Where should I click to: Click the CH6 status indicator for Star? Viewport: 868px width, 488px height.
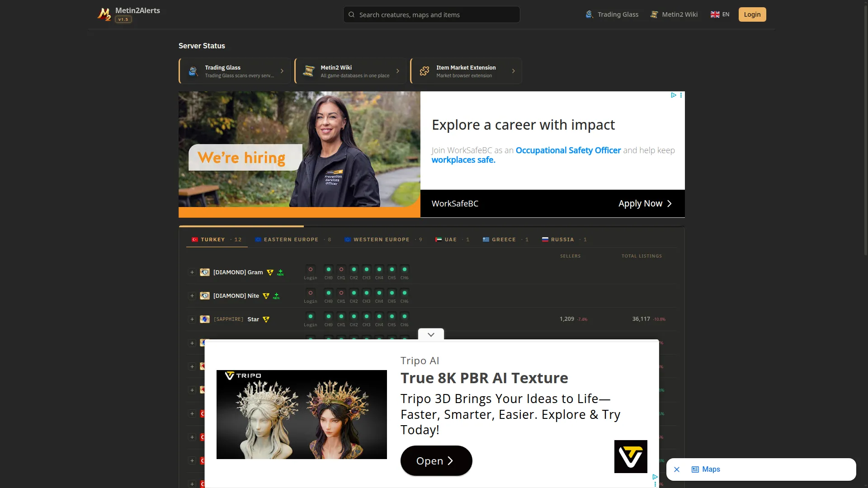point(405,316)
